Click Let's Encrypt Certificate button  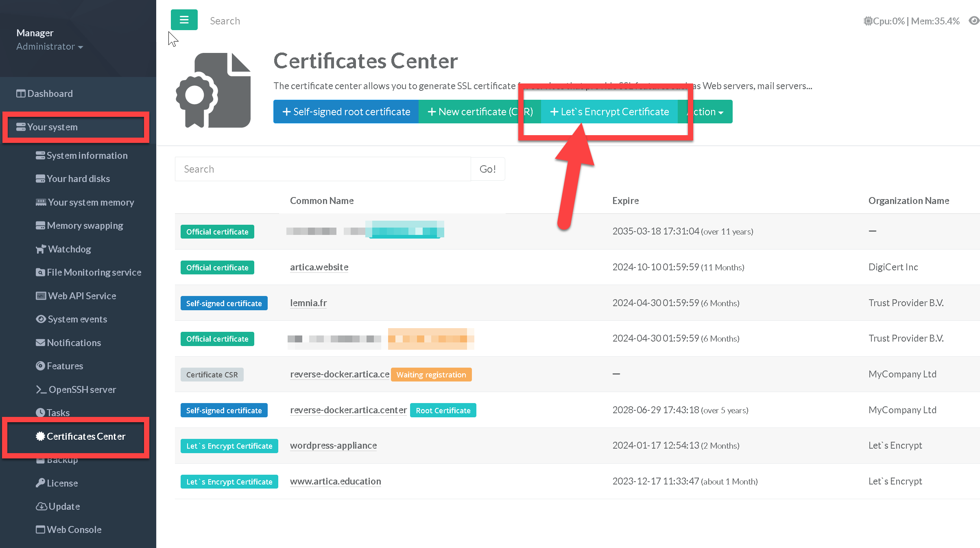click(x=609, y=112)
